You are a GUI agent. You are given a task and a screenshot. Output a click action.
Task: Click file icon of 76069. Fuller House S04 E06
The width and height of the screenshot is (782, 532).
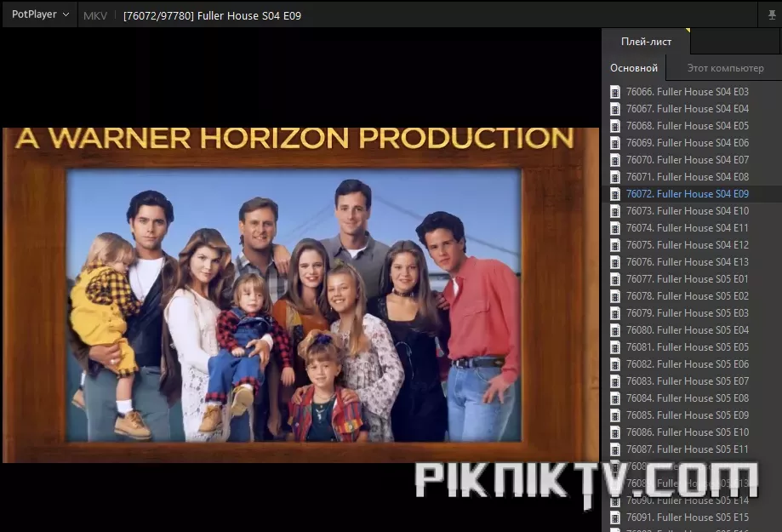pos(615,143)
